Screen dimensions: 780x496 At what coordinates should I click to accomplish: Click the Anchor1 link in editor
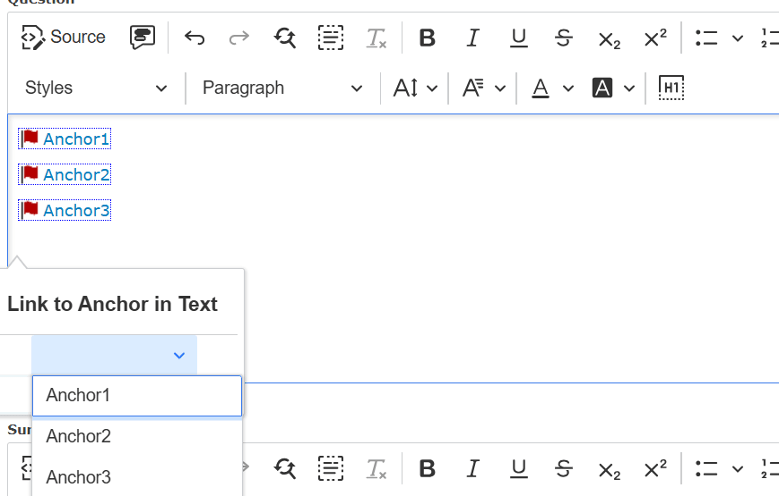click(x=76, y=139)
